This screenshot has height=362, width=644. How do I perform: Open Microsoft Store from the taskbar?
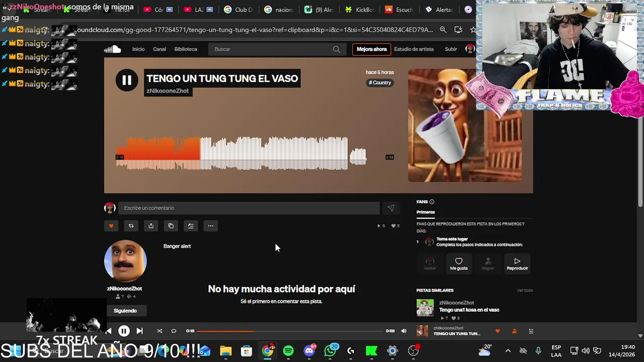click(x=247, y=350)
